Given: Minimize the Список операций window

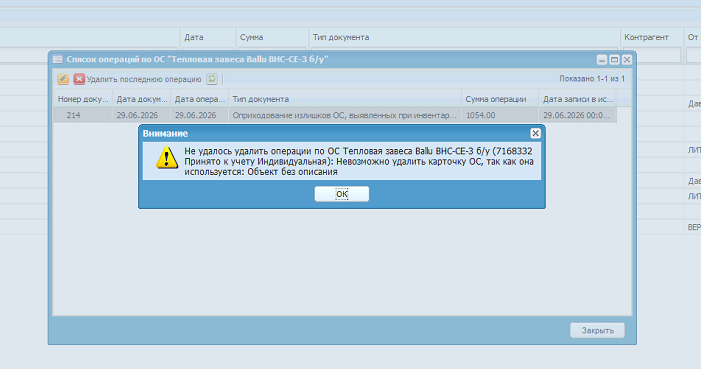Looking at the screenshot, I should (x=602, y=59).
